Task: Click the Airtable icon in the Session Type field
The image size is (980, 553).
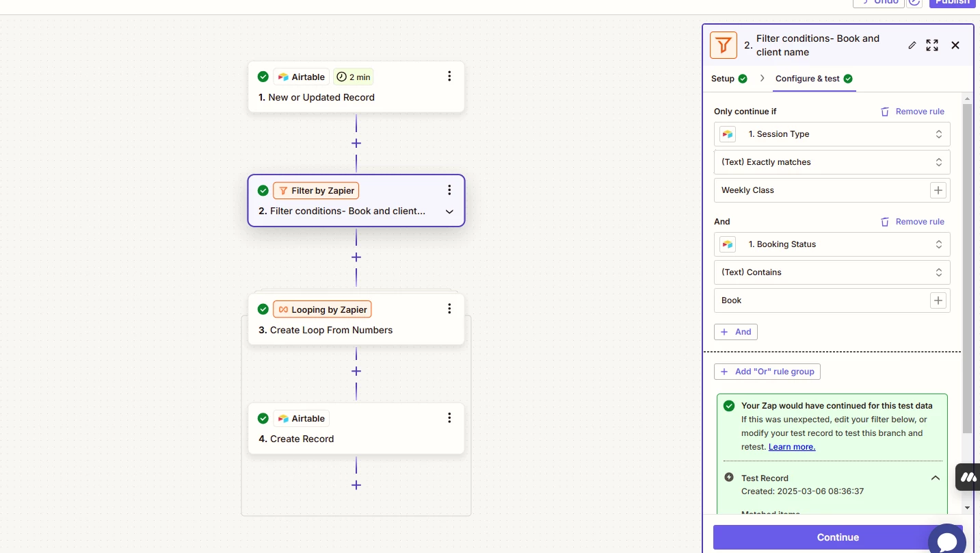Action: (728, 134)
